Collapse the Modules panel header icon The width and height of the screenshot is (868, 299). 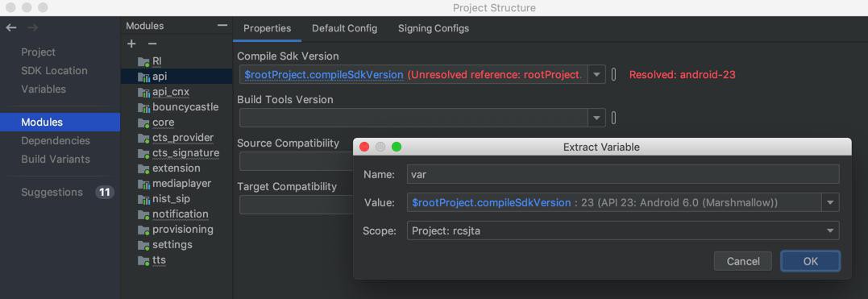(x=222, y=26)
